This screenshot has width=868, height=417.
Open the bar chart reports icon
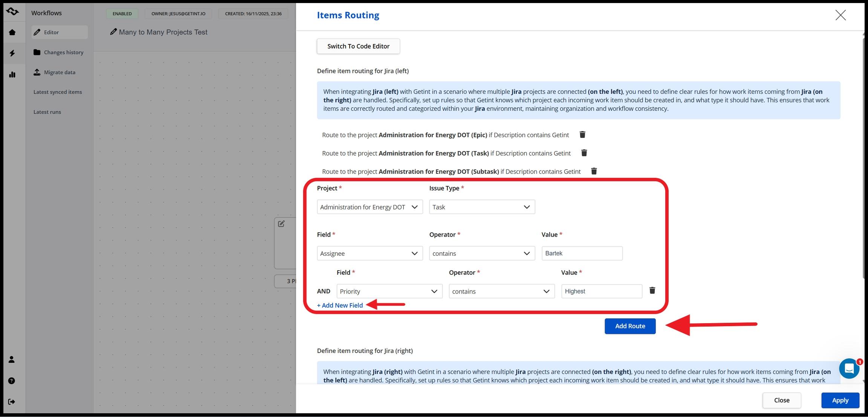pos(12,75)
